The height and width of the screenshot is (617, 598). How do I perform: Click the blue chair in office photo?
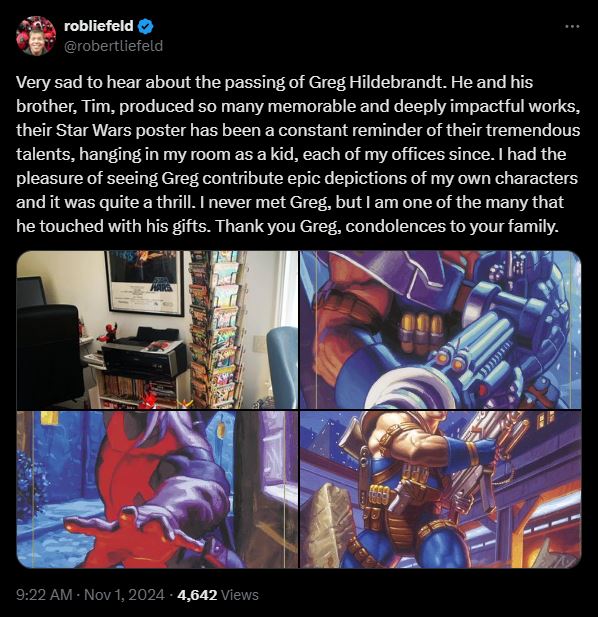click(x=282, y=367)
